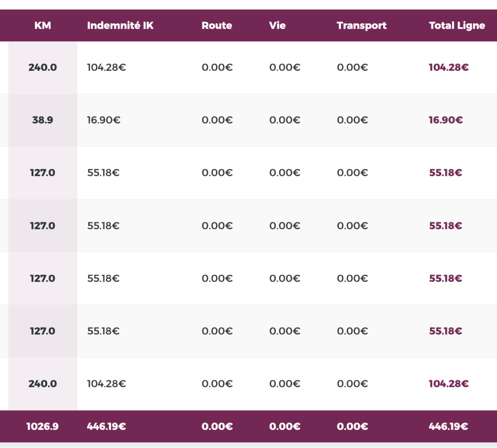Click the Total Ligne column header

(x=457, y=26)
